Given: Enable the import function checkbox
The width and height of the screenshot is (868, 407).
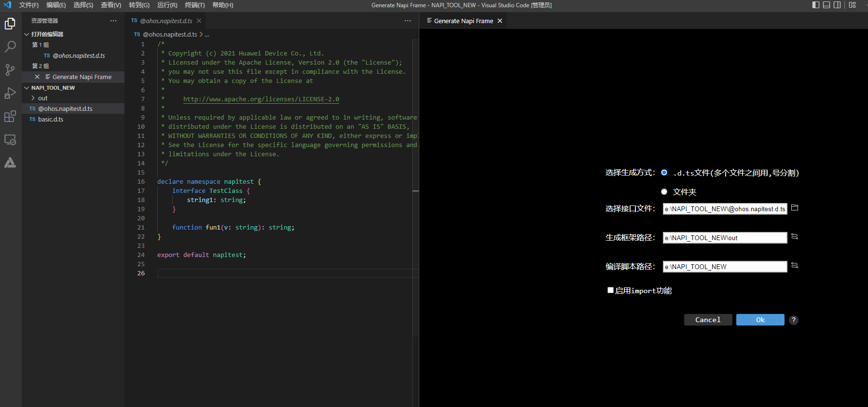Looking at the screenshot, I should (x=610, y=290).
